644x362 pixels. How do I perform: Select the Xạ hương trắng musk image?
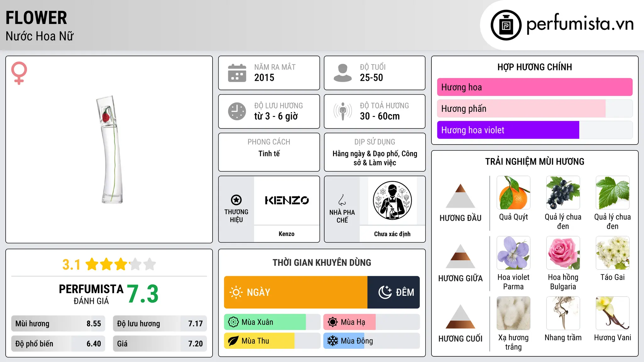[x=514, y=313]
